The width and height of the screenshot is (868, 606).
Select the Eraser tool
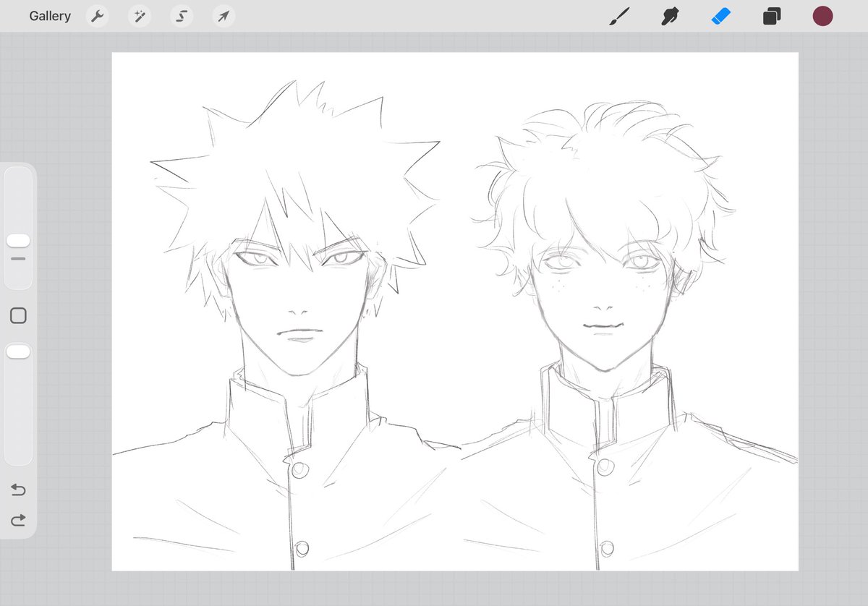(x=721, y=16)
